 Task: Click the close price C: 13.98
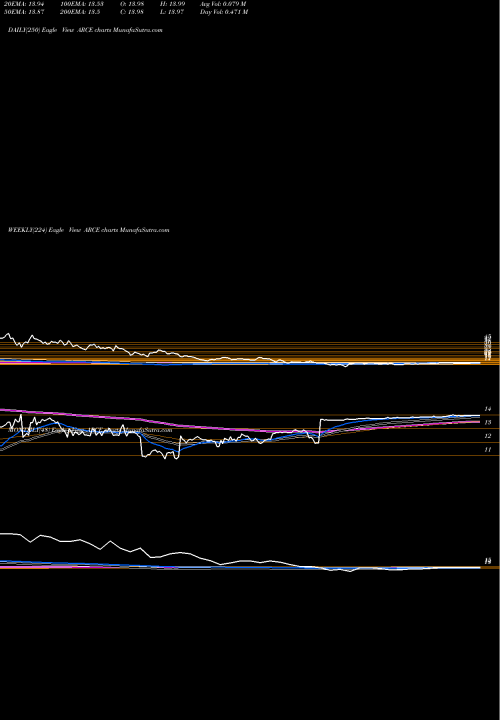point(133,12)
